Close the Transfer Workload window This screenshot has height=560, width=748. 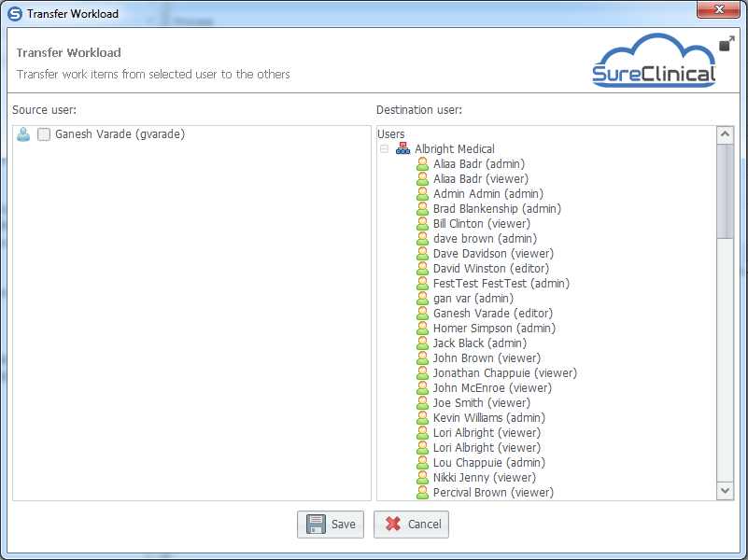(719, 9)
